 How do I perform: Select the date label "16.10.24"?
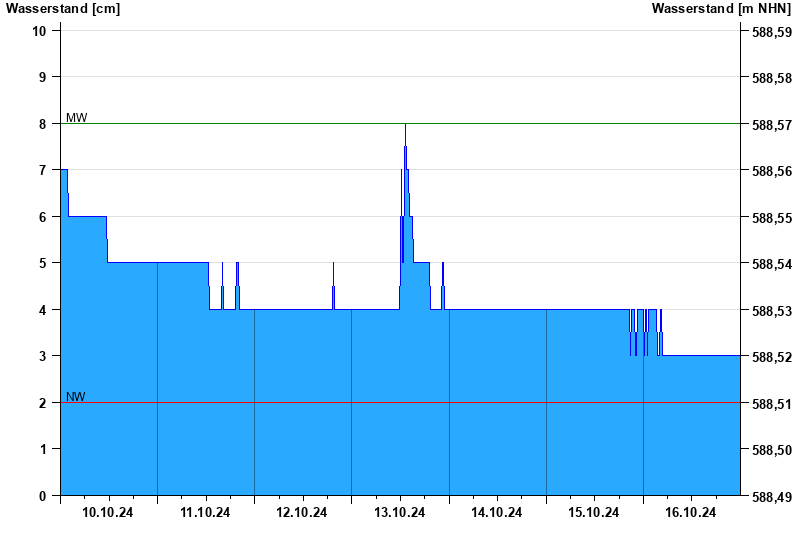pyautogui.click(x=691, y=512)
